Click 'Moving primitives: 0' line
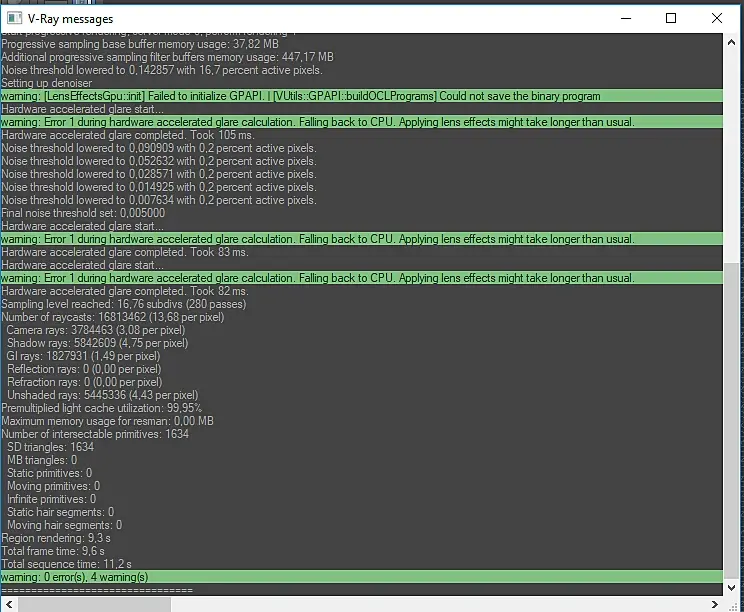Image resolution: width=744 pixels, height=612 pixels. [x=53, y=486]
